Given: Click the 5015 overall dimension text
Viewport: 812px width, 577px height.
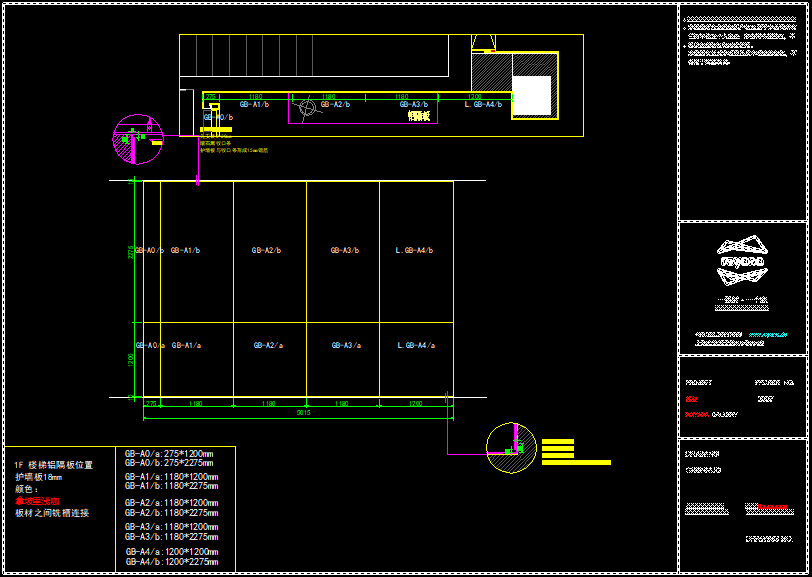Looking at the screenshot, I should pyautogui.click(x=304, y=413).
